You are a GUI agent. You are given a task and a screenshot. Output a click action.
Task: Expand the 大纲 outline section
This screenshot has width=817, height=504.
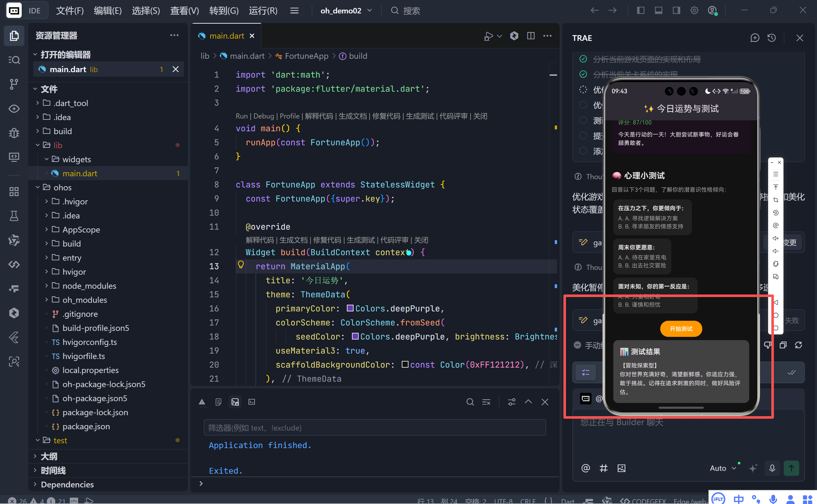tap(49, 456)
